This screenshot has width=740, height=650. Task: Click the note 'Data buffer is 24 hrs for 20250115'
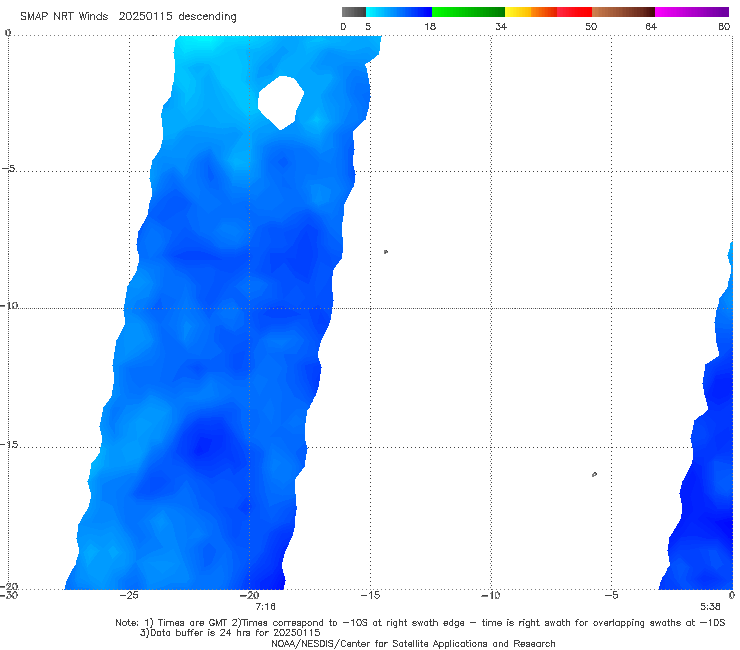tap(229, 633)
